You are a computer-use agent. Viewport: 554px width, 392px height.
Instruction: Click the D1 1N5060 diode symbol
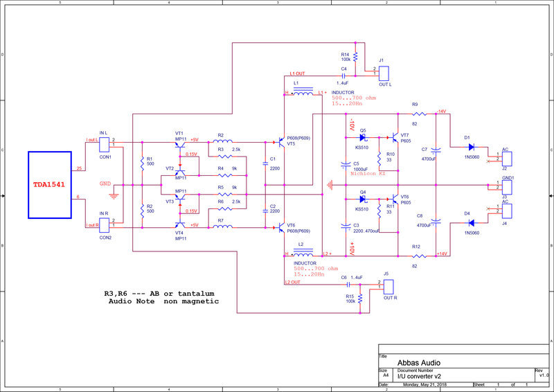[x=470, y=146]
